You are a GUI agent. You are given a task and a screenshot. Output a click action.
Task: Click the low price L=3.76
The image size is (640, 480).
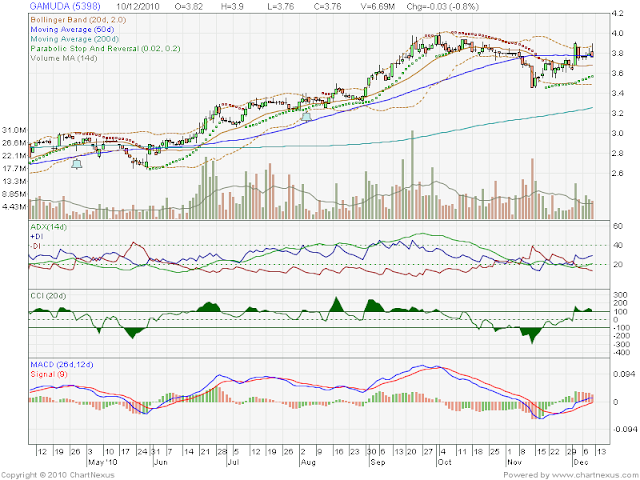280,7
